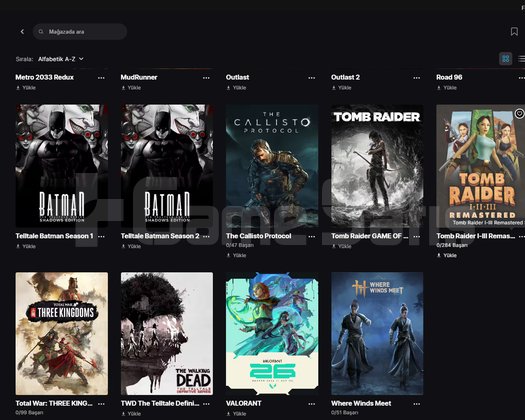Open The Walking Dead Telltale Definitive cover

click(x=167, y=334)
